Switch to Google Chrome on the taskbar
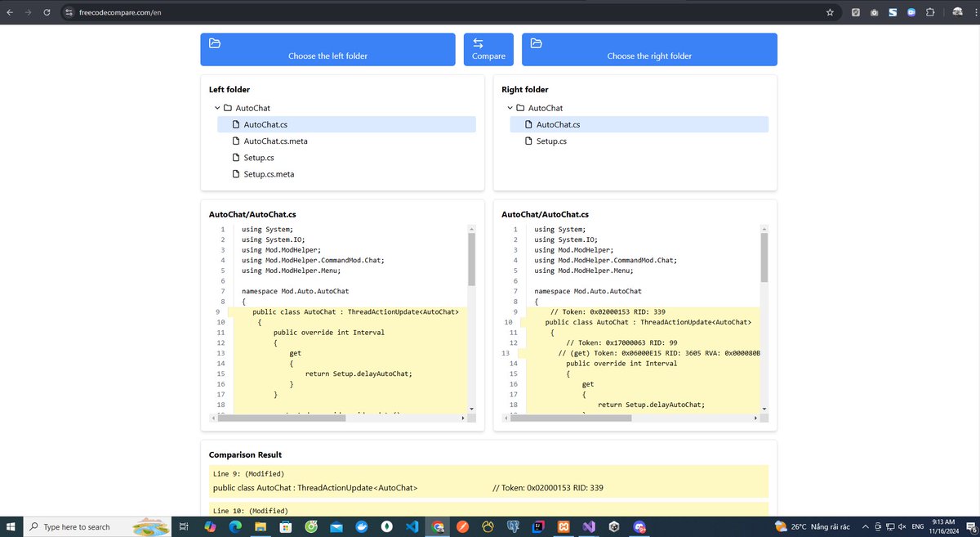 (438, 526)
